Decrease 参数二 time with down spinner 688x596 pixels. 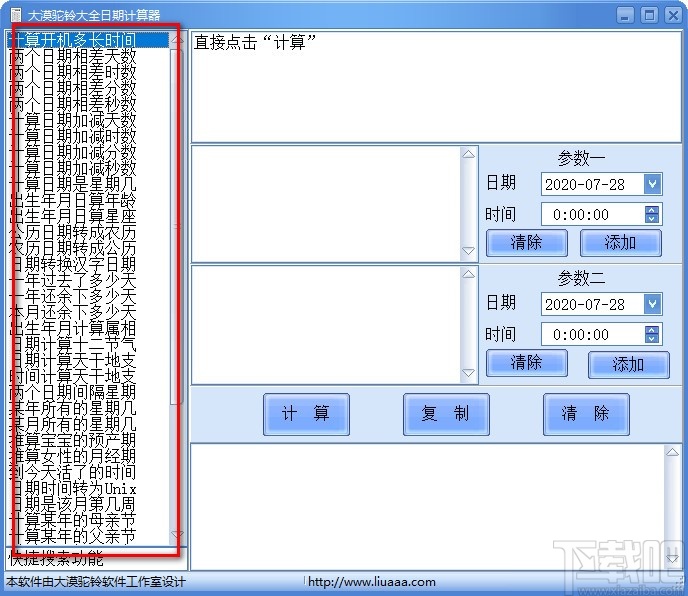(652, 339)
